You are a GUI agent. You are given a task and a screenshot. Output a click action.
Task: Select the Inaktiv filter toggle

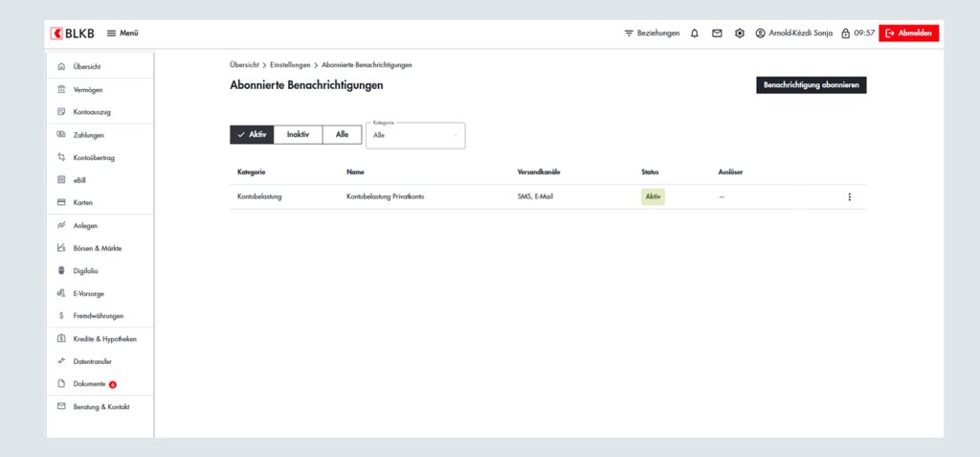299,134
